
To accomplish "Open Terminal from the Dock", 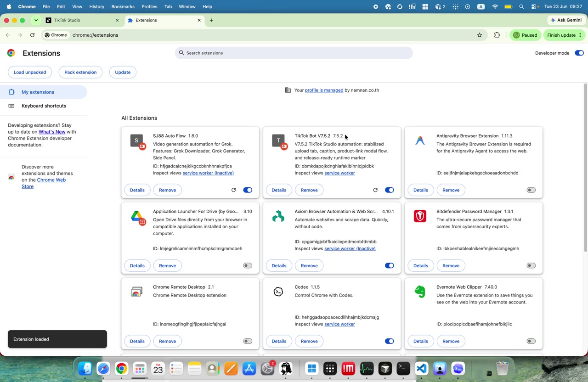I will click(x=403, y=368).
